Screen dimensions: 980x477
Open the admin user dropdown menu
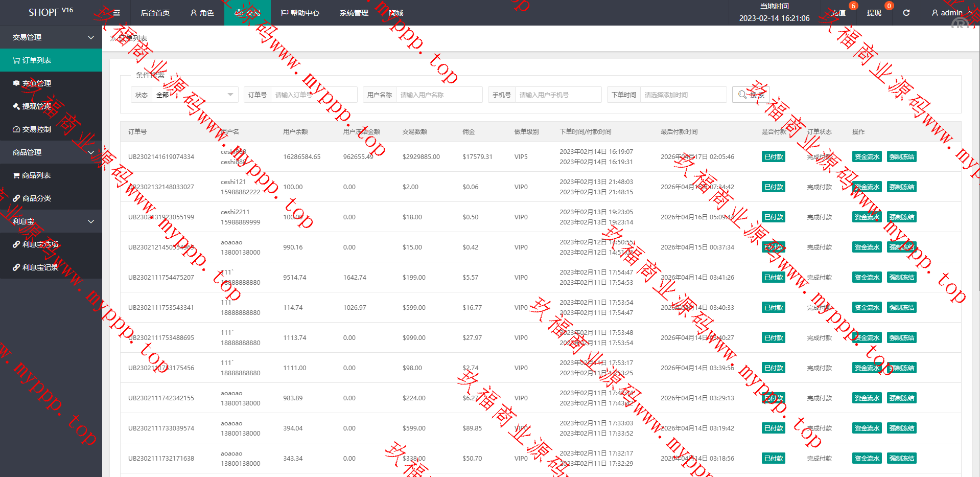951,13
